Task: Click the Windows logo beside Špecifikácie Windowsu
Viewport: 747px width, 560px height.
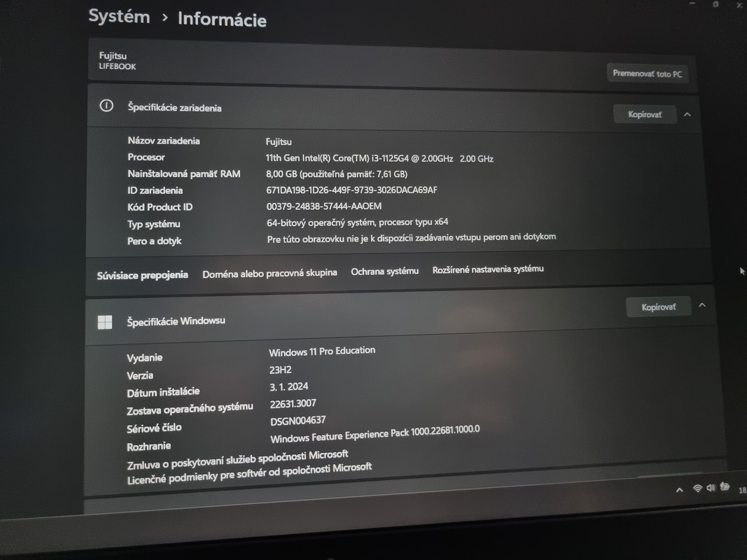Action: point(105,323)
